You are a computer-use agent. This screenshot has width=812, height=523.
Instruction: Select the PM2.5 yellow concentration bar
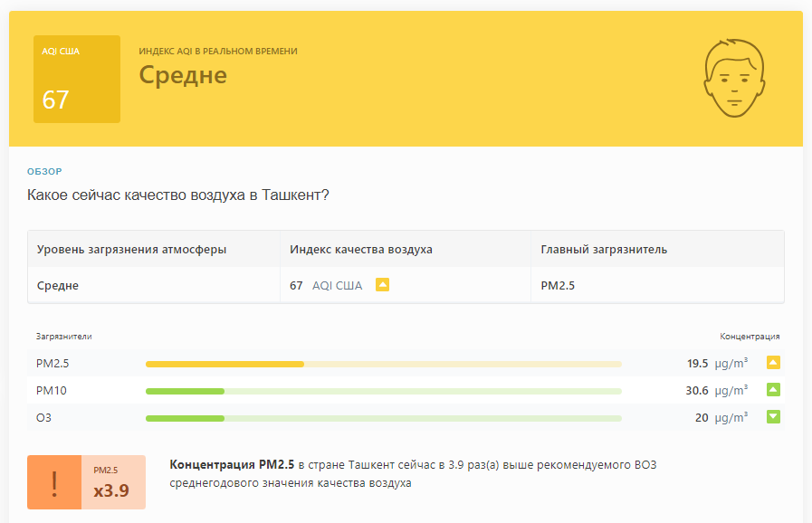pos(383,364)
